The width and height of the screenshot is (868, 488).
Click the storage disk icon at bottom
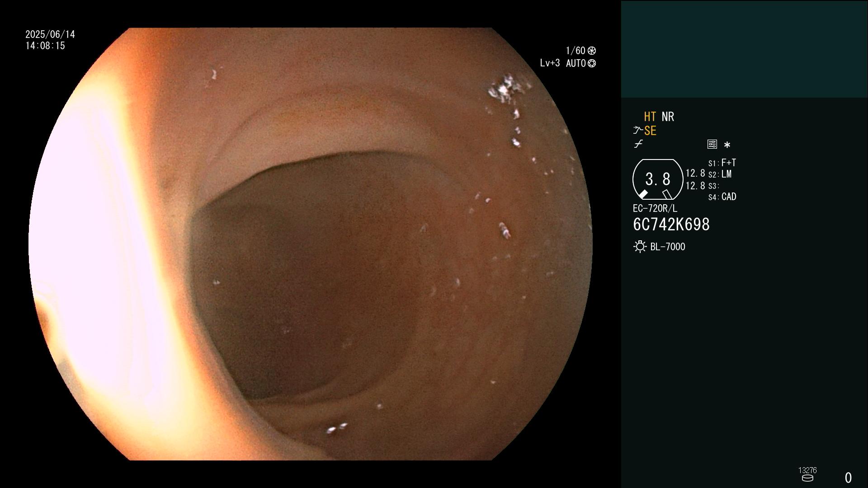tap(807, 478)
